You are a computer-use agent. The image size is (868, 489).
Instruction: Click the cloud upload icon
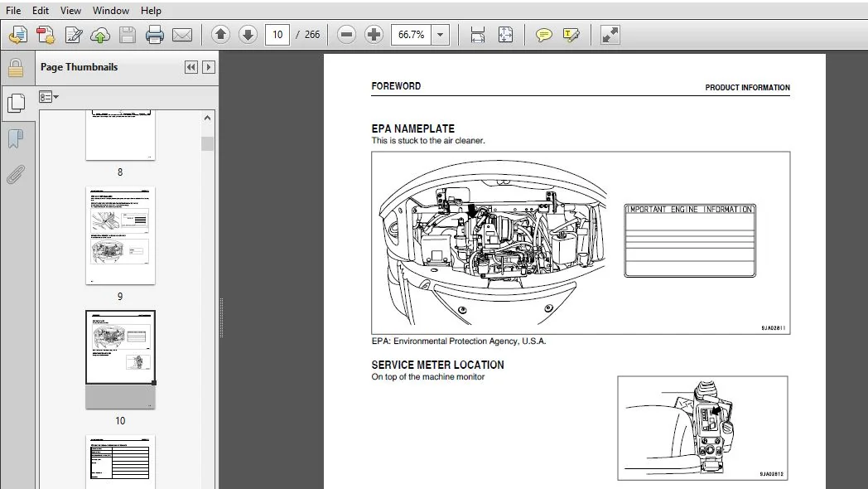point(100,35)
